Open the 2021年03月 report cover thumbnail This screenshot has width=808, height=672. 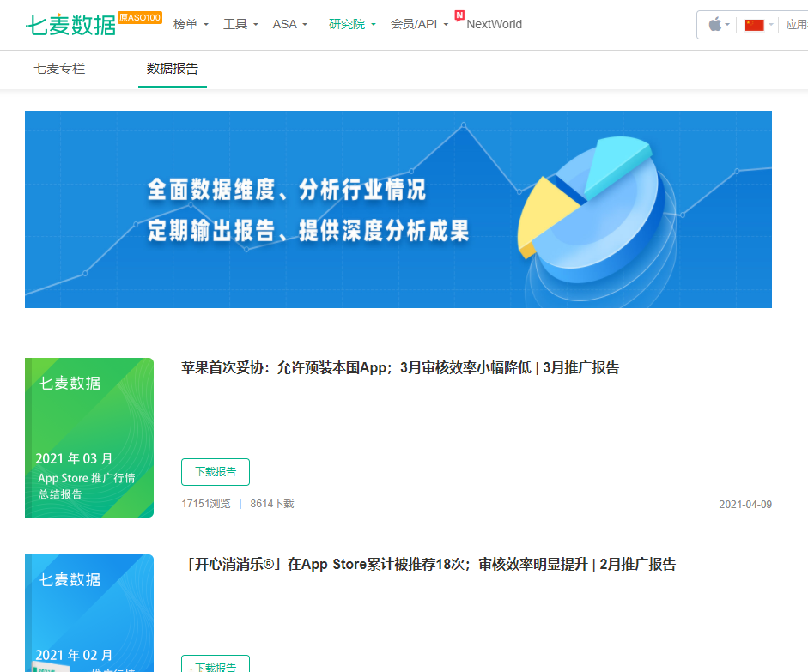pyautogui.click(x=89, y=438)
